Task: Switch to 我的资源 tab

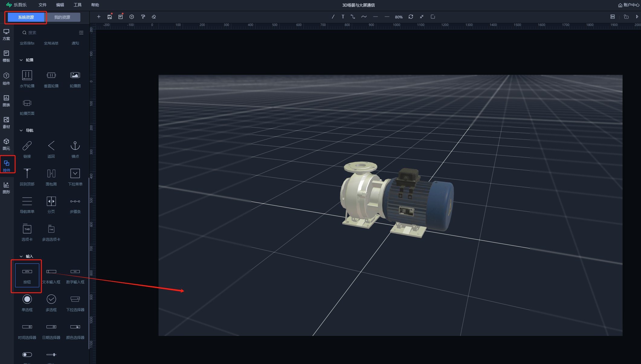Action: tap(62, 17)
